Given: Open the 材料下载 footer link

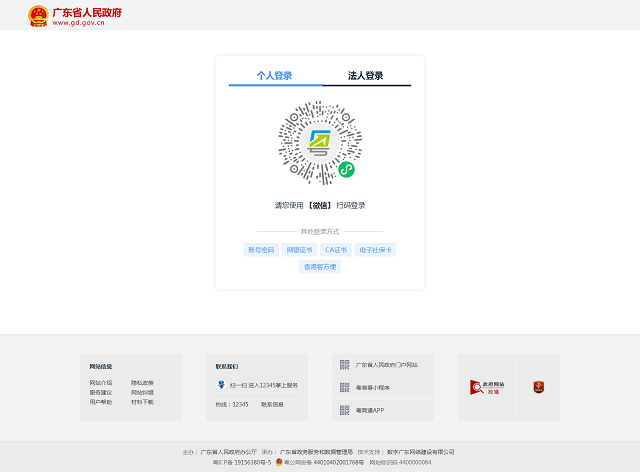Looking at the screenshot, I should click(142, 402).
